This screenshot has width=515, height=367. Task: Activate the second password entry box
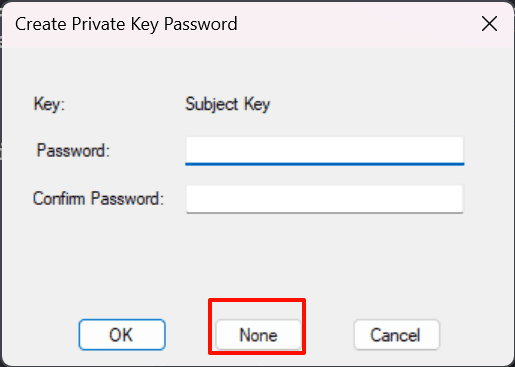[x=324, y=199]
